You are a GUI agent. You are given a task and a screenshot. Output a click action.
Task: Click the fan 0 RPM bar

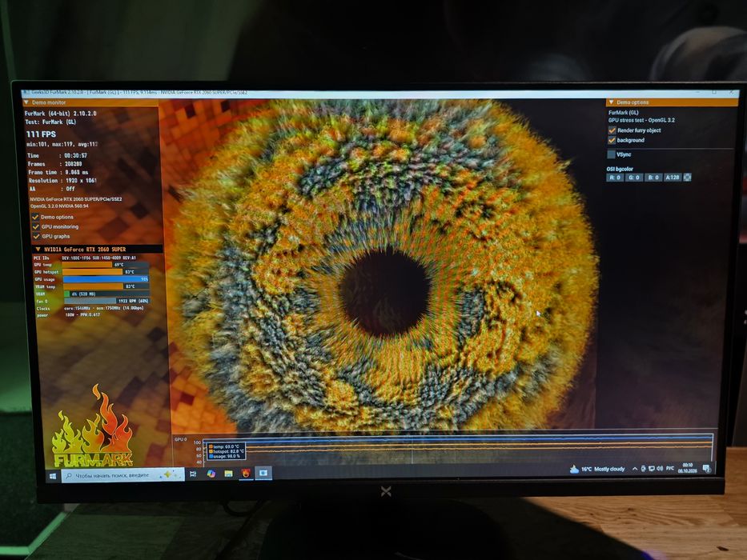click(x=106, y=301)
